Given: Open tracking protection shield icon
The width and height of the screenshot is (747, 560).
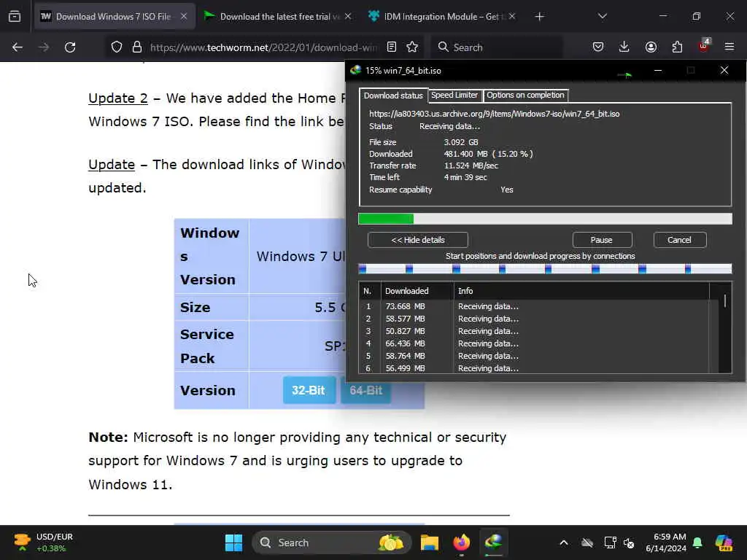Looking at the screenshot, I should pyautogui.click(x=117, y=47).
